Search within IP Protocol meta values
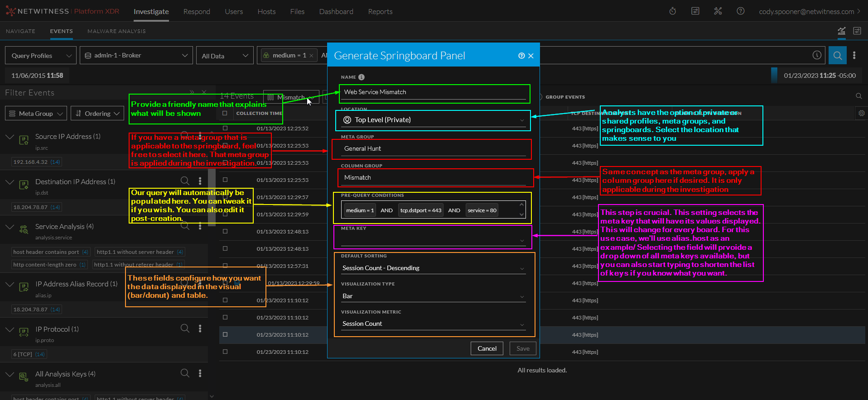The height and width of the screenshot is (400, 868). pyautogui.click(x=185, y=329)
